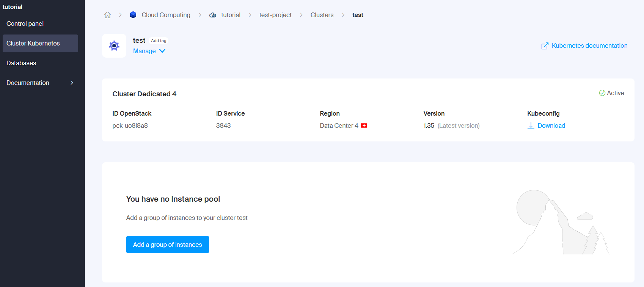Open Documentation menu item in sidebar

(x=40, y=83)
